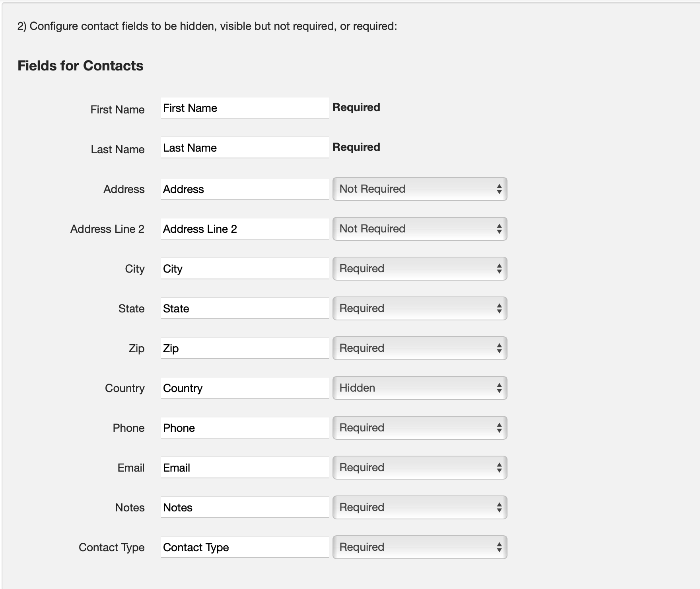This screenshot has width=700, height=589.
Task: Open the State field requirement dropdown
Action: (420, 308)
